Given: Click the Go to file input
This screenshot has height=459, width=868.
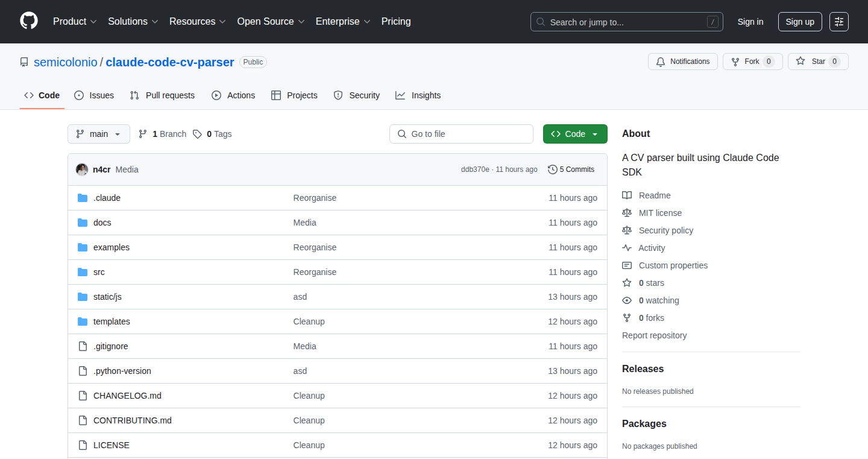Looking at the screenshot, I should coord(461,134).
